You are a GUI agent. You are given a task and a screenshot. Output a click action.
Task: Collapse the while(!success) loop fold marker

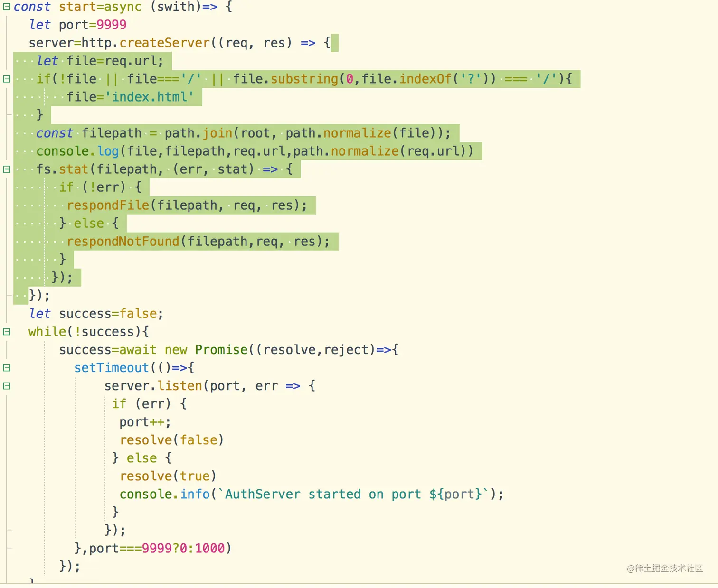7,331
